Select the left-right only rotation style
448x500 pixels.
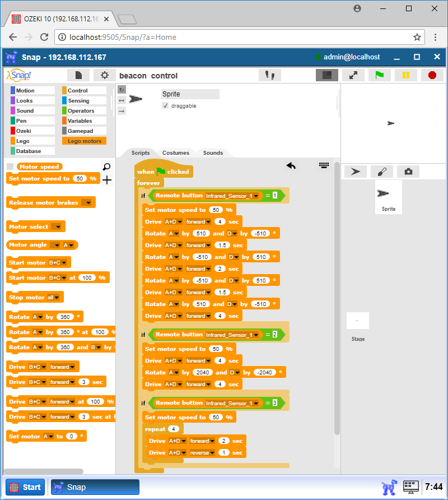[122, 100]
